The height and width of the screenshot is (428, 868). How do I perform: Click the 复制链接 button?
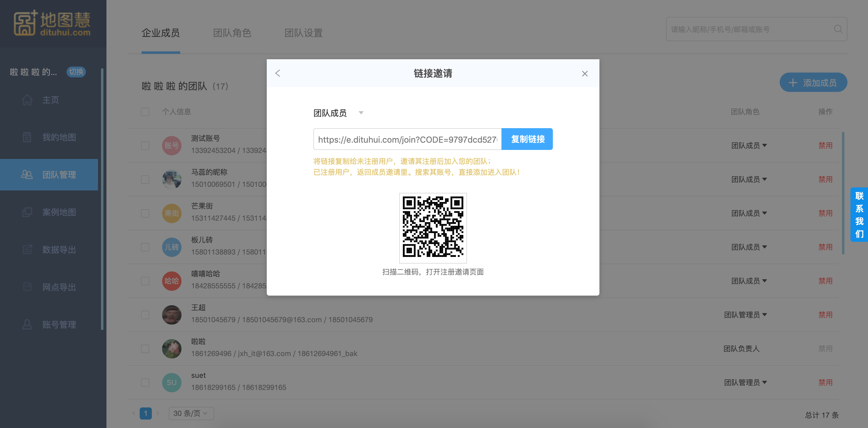(x=527, y=139)
